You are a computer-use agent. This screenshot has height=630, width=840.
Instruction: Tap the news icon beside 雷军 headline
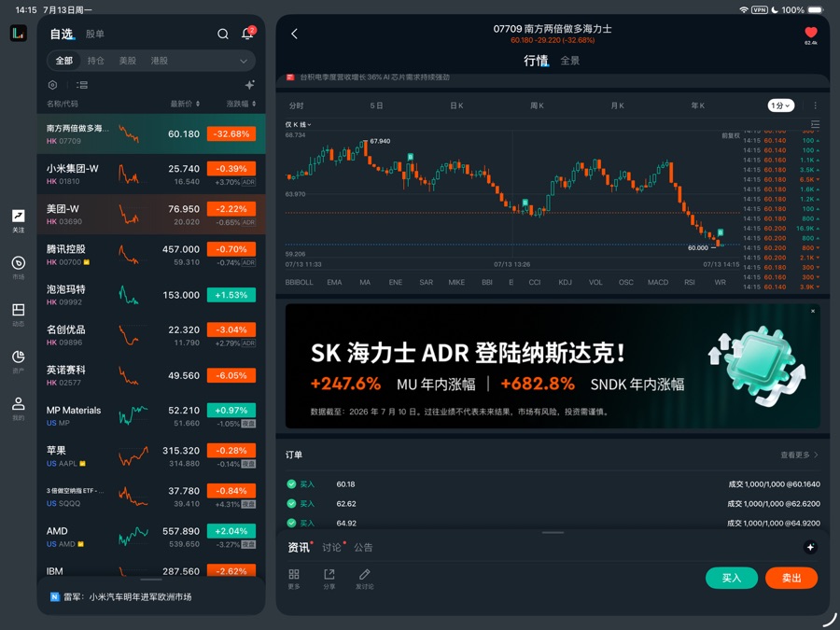tap(55, 596)
